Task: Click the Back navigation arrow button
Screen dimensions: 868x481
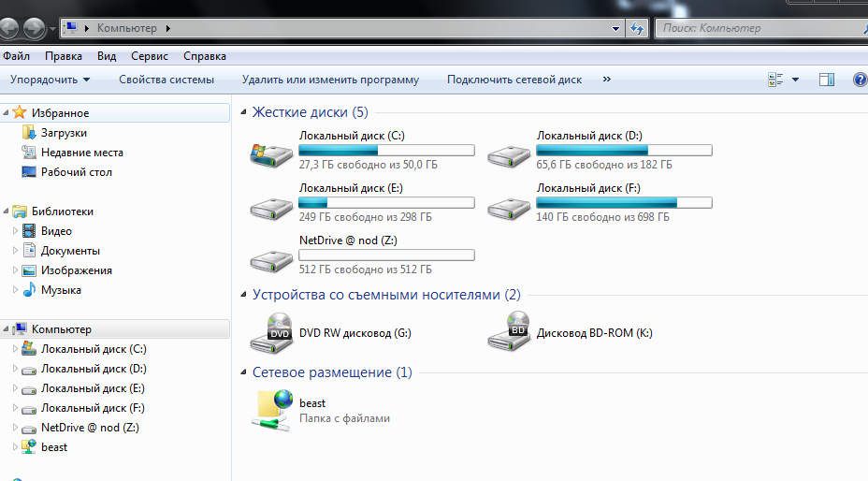Action: [x=7, y=28]
